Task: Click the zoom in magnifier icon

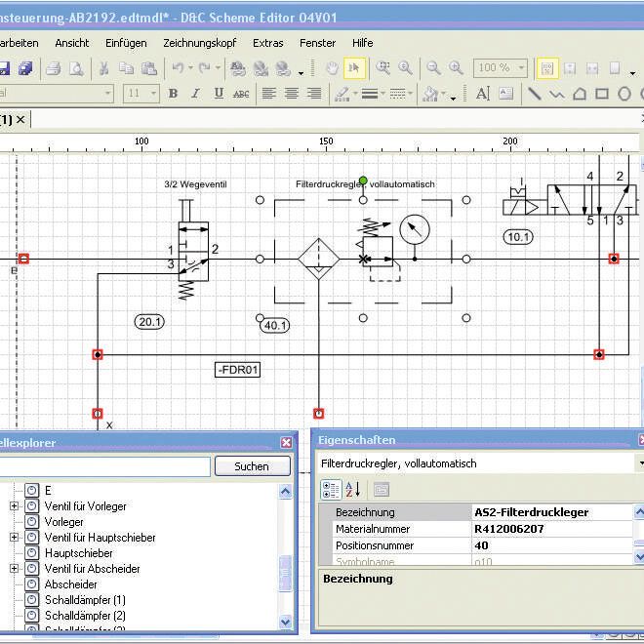Action: pyautogui.click(x=457, y=68)
